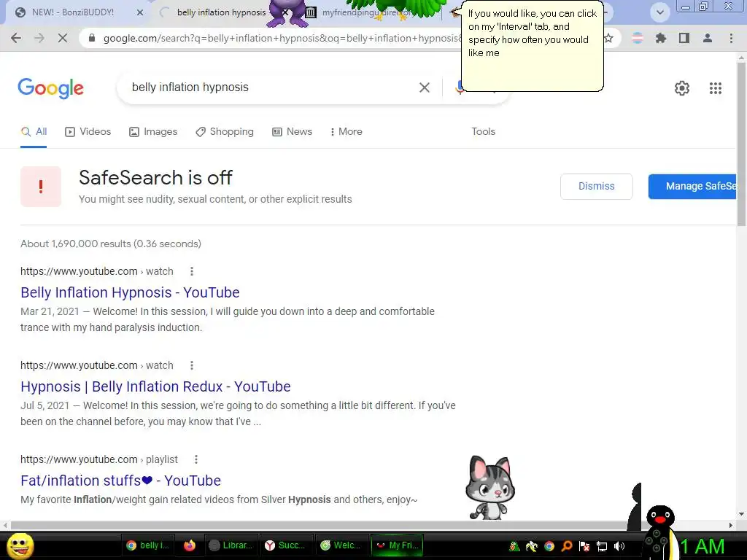Screen dimensions: 747x560
Task: Click the smiley face Start button
Action: point(20,545)
